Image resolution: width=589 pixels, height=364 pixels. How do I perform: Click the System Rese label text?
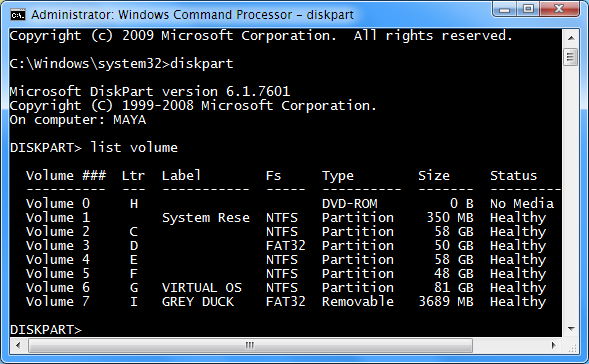(206, 218)
